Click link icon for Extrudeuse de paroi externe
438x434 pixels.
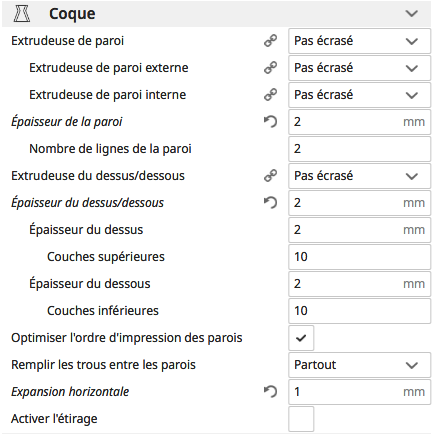click(x=270, y=68)
